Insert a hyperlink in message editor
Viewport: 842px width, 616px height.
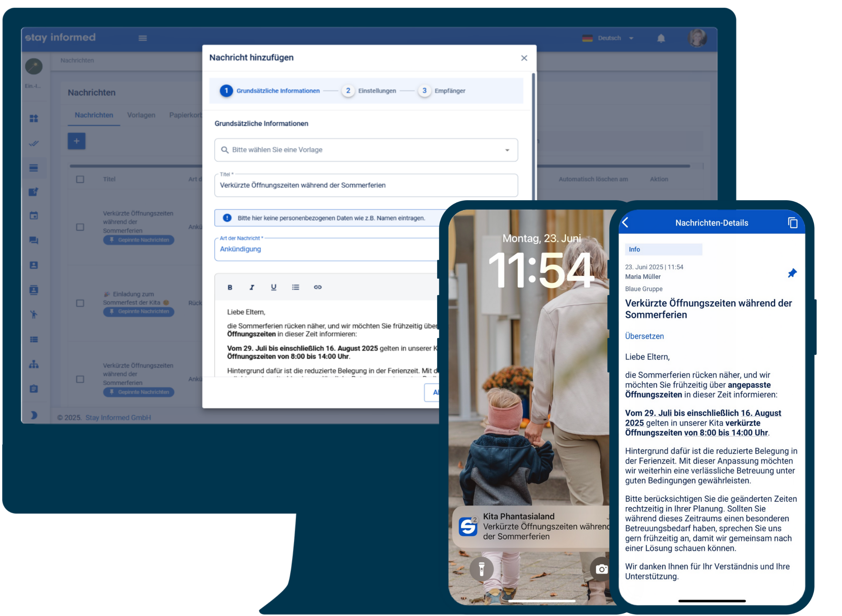[x=318, y=287]
